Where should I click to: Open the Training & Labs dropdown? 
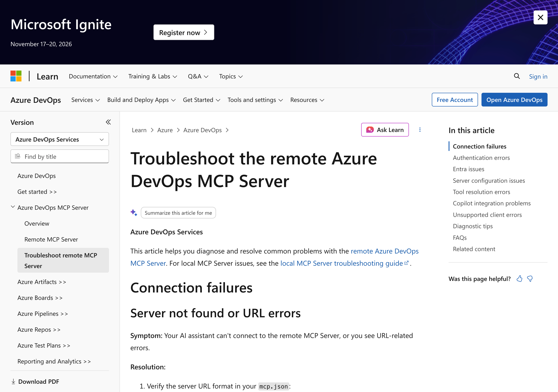pyautogui.click(x=153, y=76)
